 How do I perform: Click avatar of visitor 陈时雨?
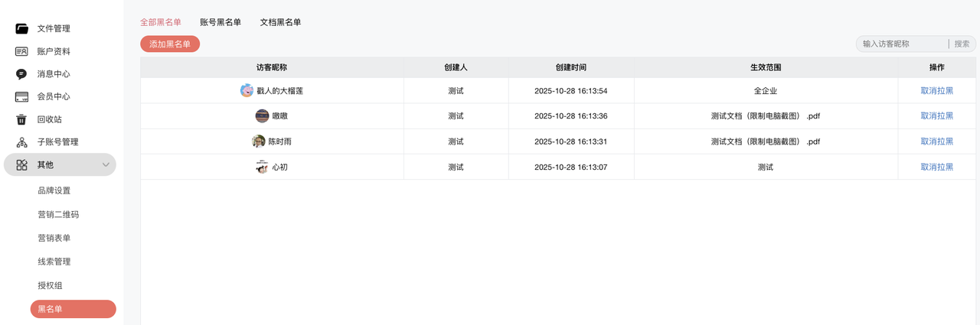[x=259, y=141]
